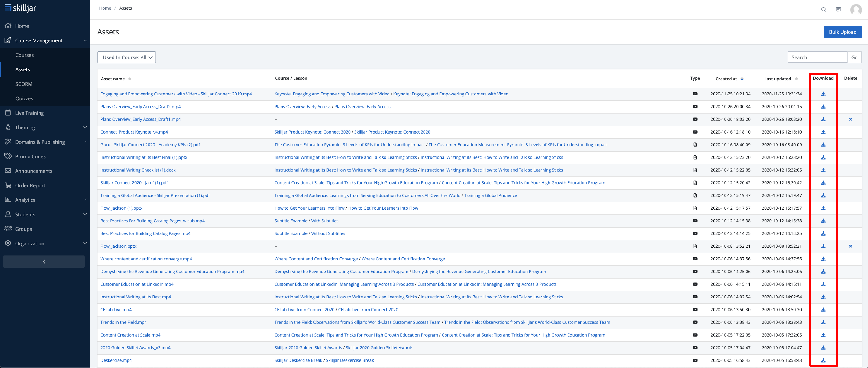Open CELab Live.mp4 asset link
Viewport: 868px width, 368px height.
(x=116, y=310)
